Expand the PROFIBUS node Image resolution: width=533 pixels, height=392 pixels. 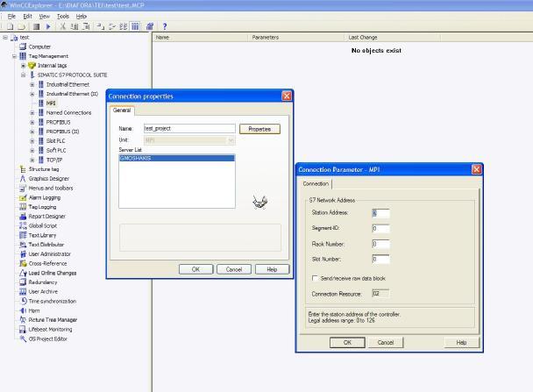[x=32, y=122]
